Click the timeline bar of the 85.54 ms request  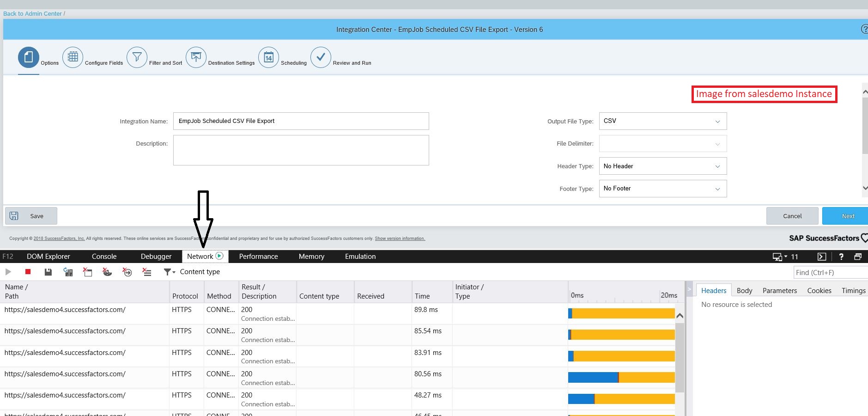pyautogui.click(x=621, y=334)
